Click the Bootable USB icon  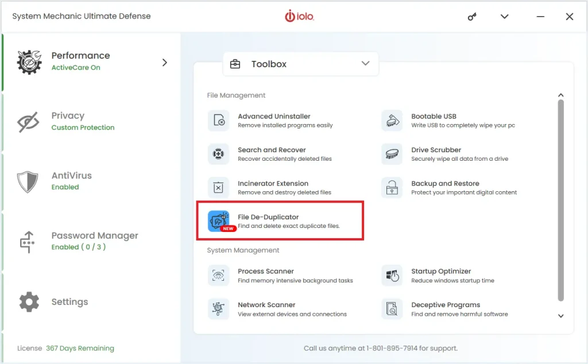click(x=392, y=121)
